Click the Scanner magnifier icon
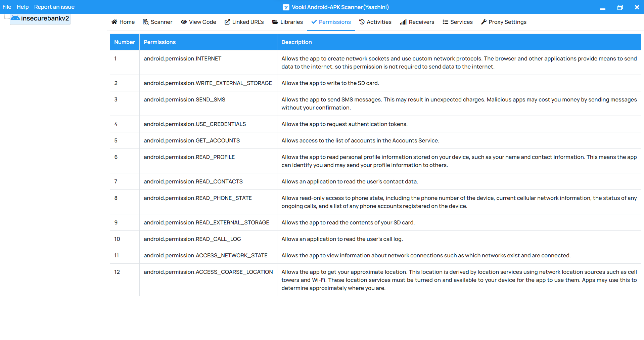 [x=146, y=22]
